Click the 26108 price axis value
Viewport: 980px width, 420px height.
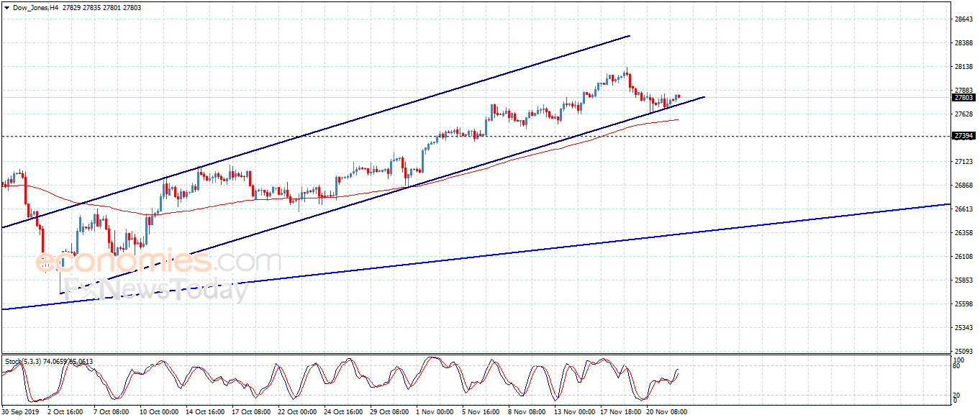click(964, 257)
